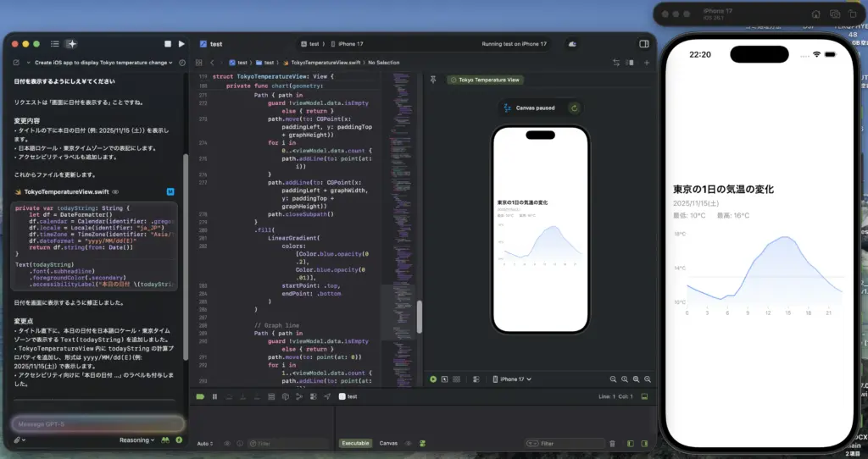Resume canvas with the refresh preview icon
868x459 pixels.
click(x=575, y=108)
